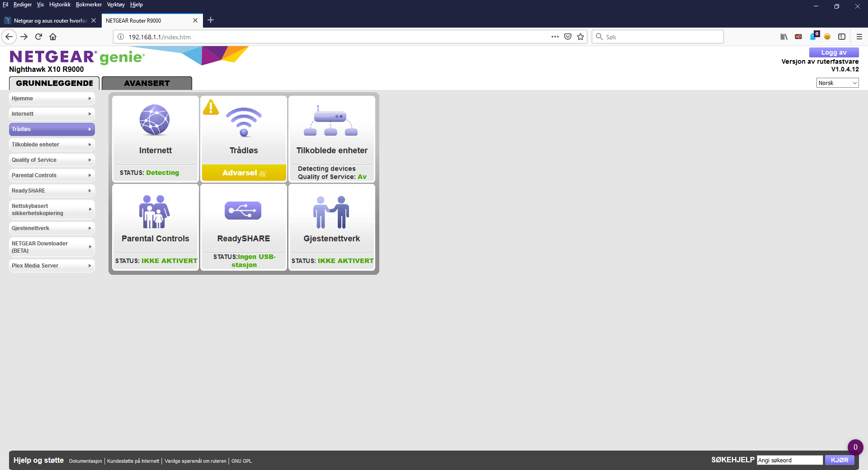Screen dimensions: 868x470
Task: Click the Logg av button
Action: tap(834, 52)
